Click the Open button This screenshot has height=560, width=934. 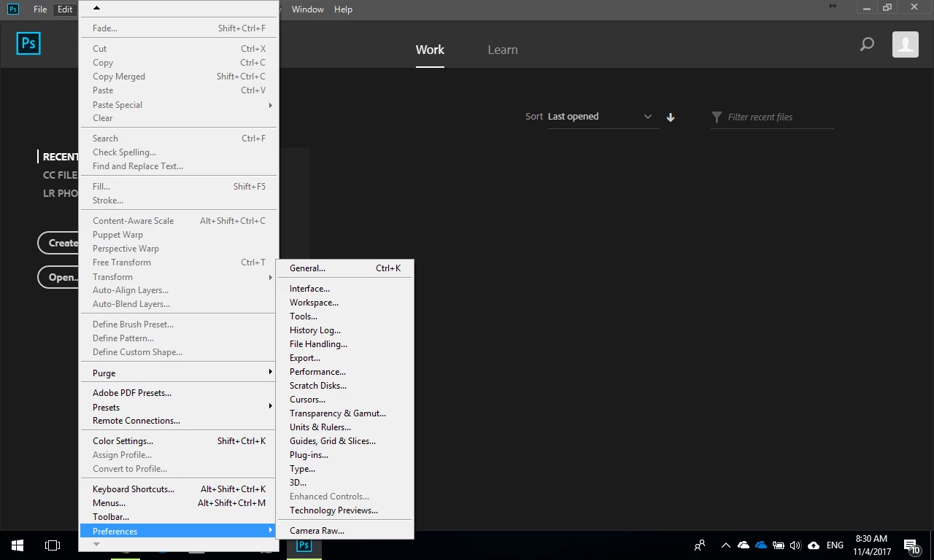coord(58,277)
